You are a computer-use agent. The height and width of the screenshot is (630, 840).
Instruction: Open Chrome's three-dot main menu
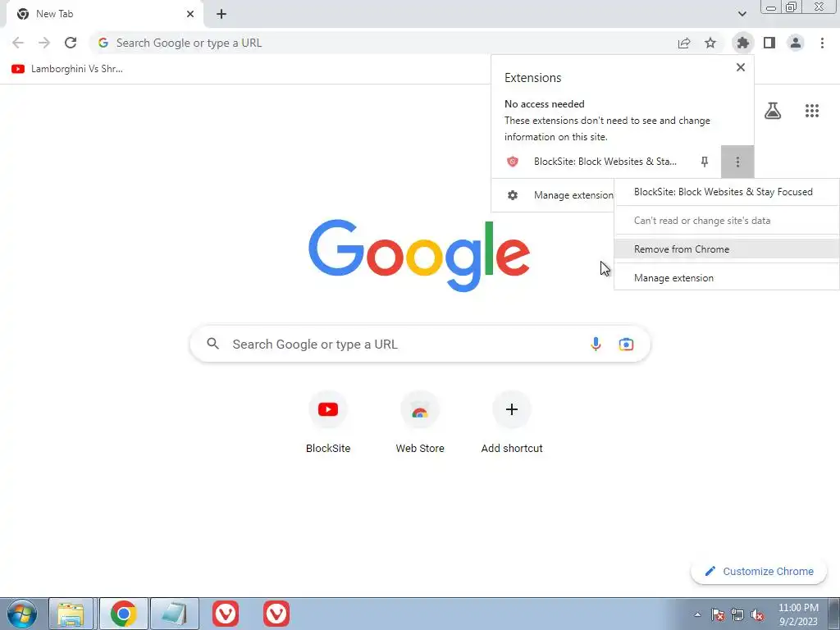(x=822, y=43)
